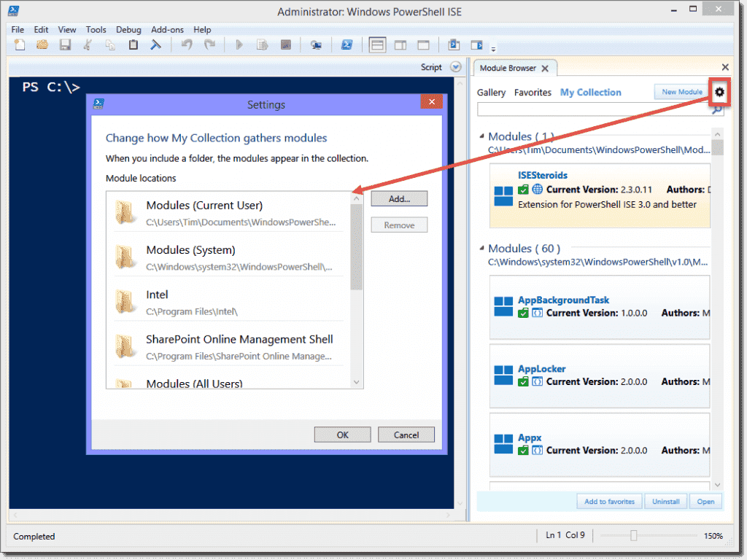Select the Undo toolbar icon
This screenshot has width=747, height=560.
click(187, 44)
